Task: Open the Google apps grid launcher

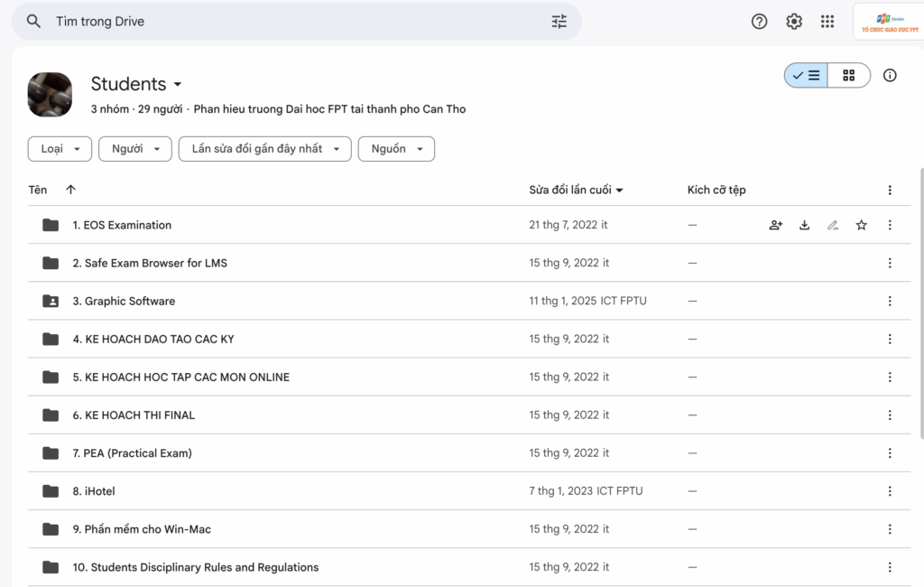Action: tap(827, 22)
